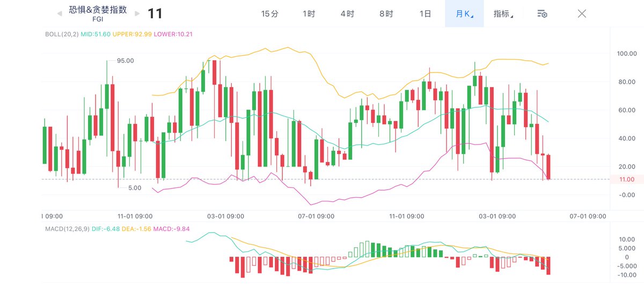Viewport: 644px width, 297px height.
Task: Click the MID:51.60 value
Action: coord(96,34)
